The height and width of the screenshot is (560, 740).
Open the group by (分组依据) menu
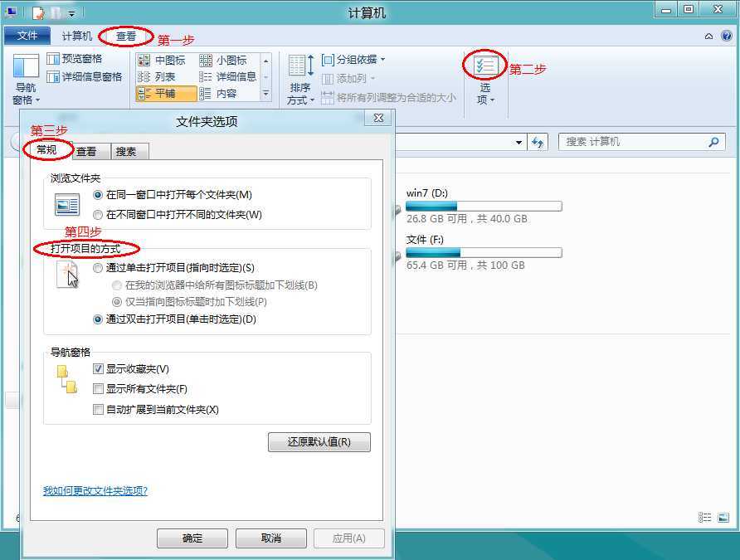353,60
